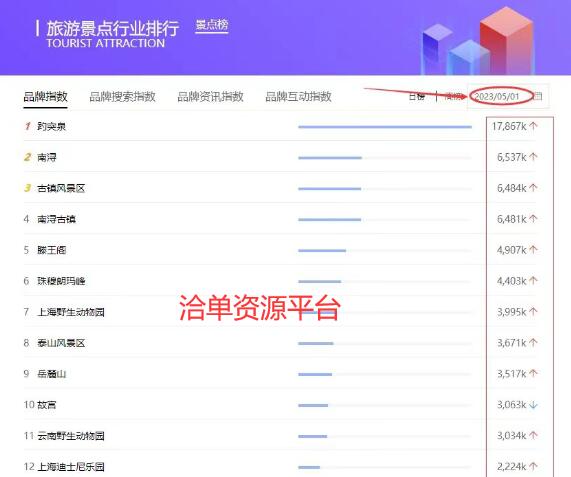Image resolution: width=571 pixels, height=477 pixels.
Task: Select the 岳麓山 row name
Action: 51,374
